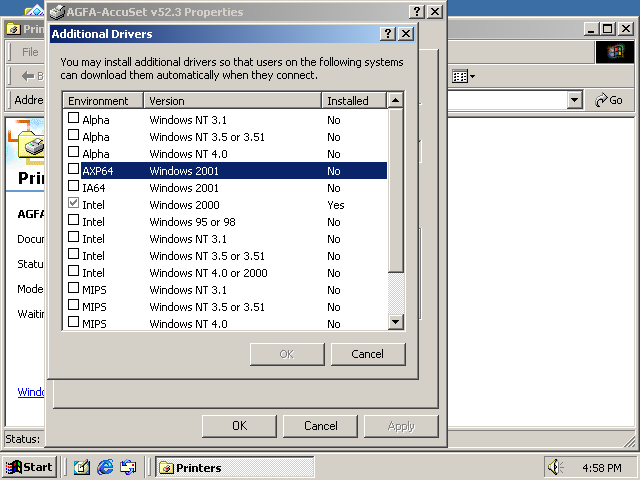The width and height of the screenshot is (640, 480).
Task: Check the MIPS Windows NT 4.0 checkbox
Action: click(73, 322)
